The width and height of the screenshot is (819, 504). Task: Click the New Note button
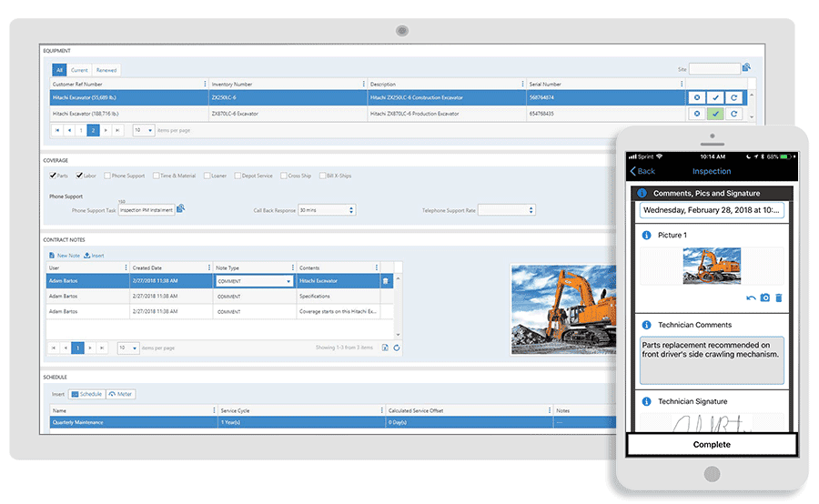tap(65, 256)
